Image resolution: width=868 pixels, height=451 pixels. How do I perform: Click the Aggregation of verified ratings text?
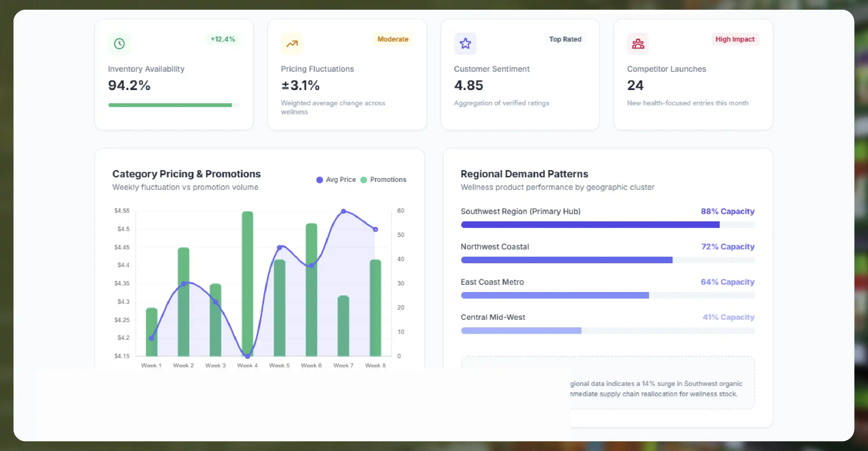tap(501, 103)
